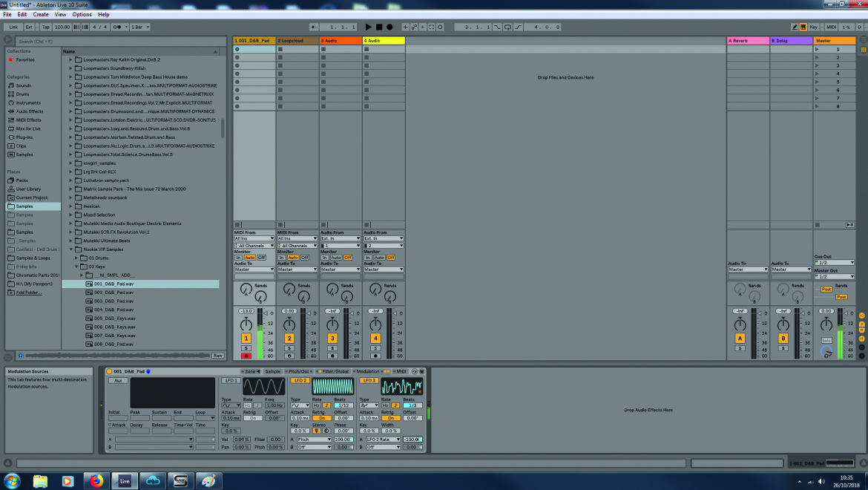868x490 pixels.
Task: Click the Add Folder link in Places
Action: pos(29,293)
